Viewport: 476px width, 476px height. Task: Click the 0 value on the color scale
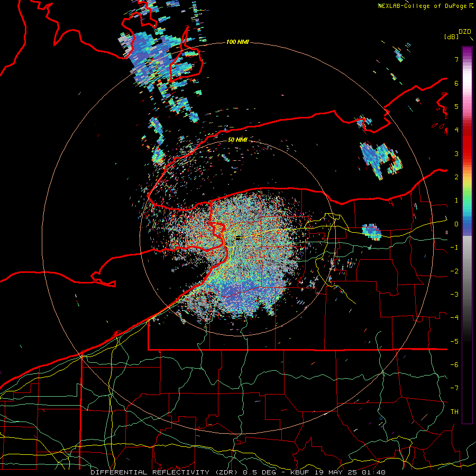tap(456, 224)
